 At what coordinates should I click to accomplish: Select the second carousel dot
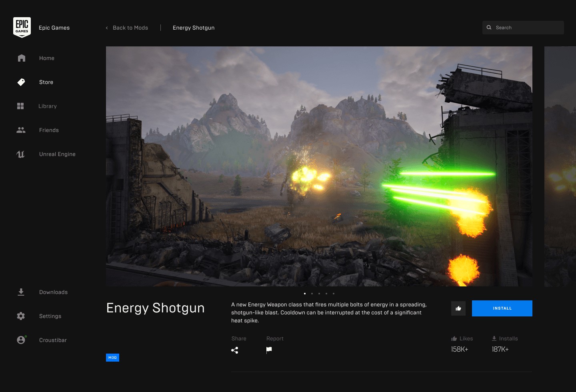pos(312,293)
